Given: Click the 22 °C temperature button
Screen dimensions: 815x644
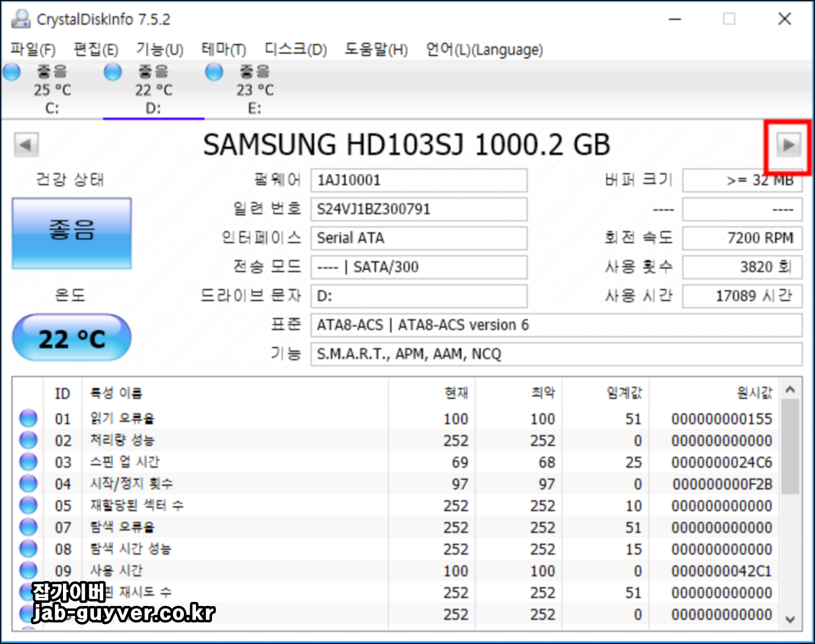Looking at the screenshot, I should coord(72,338).
